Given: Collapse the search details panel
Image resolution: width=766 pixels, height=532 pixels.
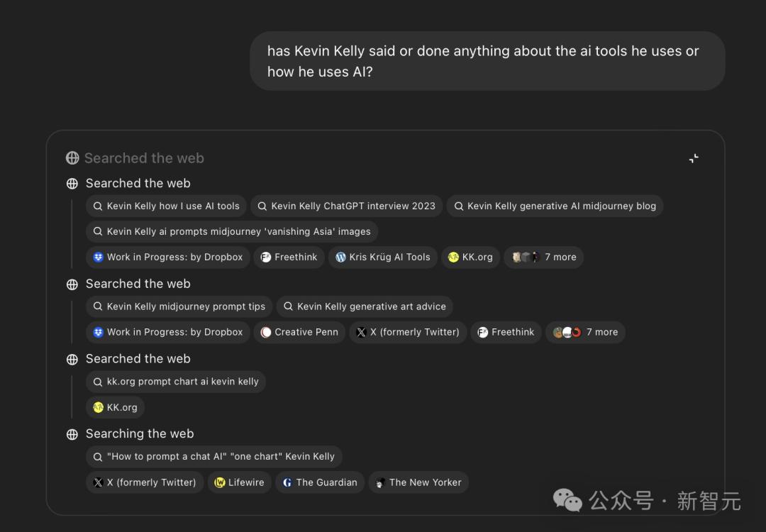Looking at the screenshot, I should point(693,158).
